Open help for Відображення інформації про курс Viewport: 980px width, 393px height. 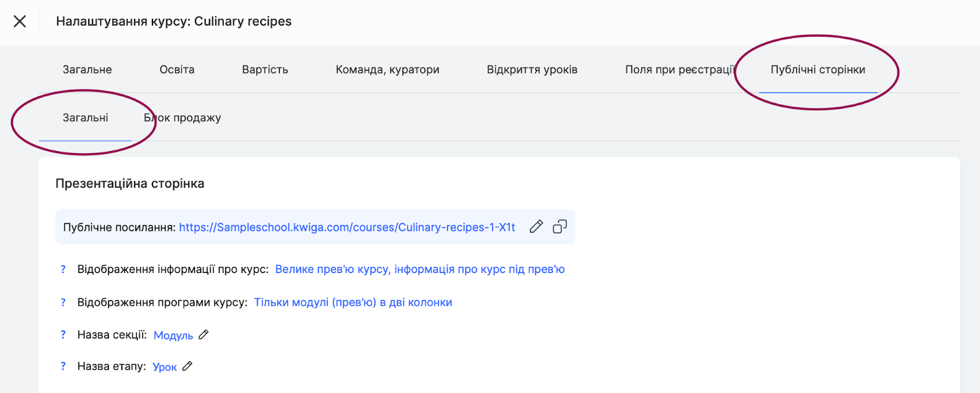tap(63, 269)
